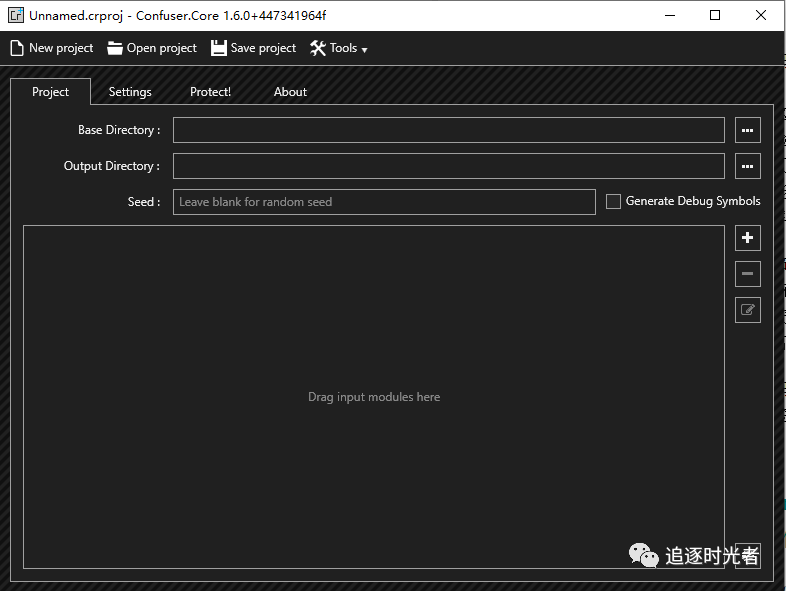
Task: Click the input modules drop area
Action: (x=373, y=397)
